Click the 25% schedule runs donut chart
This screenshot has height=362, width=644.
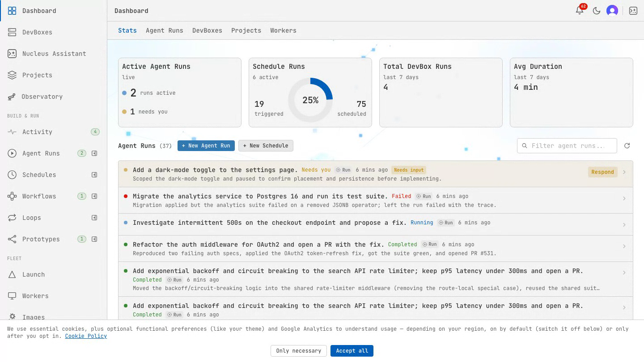click(x=310, y=100)
